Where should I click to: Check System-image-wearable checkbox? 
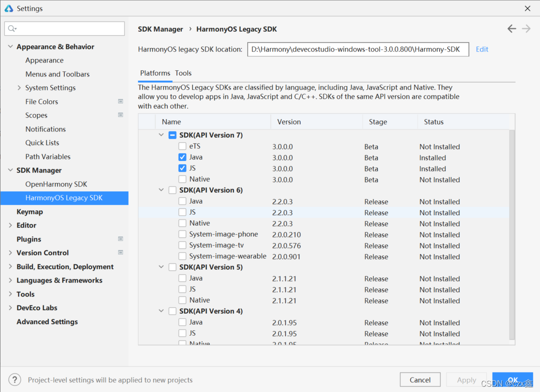click(x=182, y=256)
